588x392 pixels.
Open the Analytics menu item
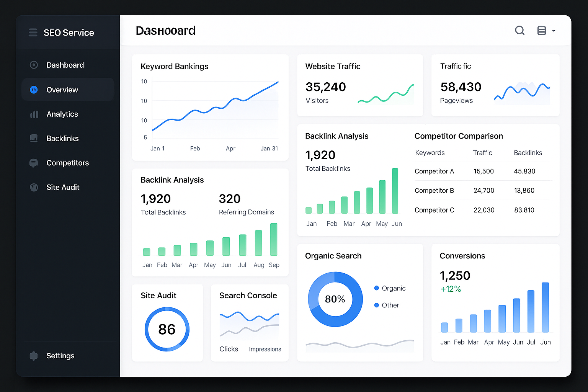pos(62,114)
